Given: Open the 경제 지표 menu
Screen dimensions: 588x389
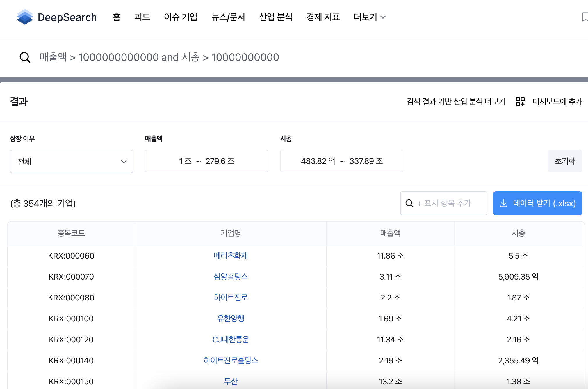Looking at the screenshot, I should click(x=323, y=17).
